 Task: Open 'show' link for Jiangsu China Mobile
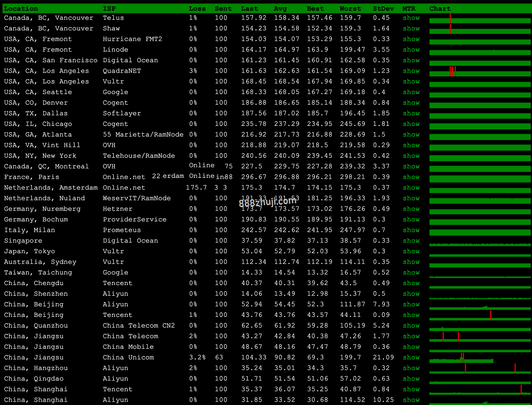[411, 347]
